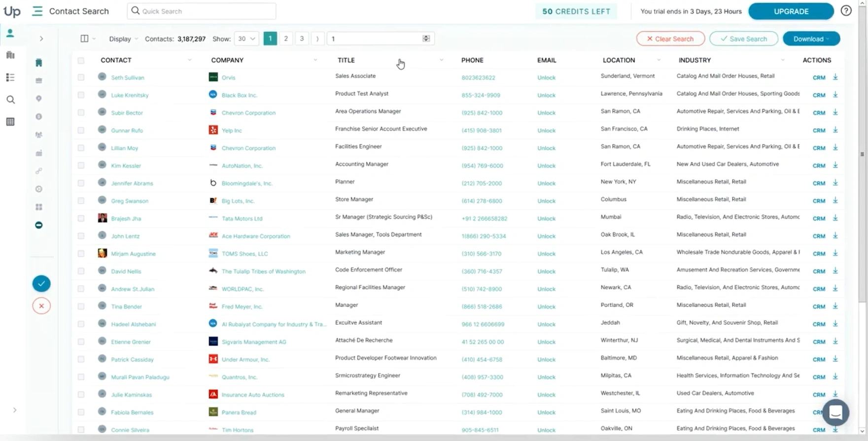Click the Yelp Inc company logo
Screen dimensions: 868x441
coord(213,130)
